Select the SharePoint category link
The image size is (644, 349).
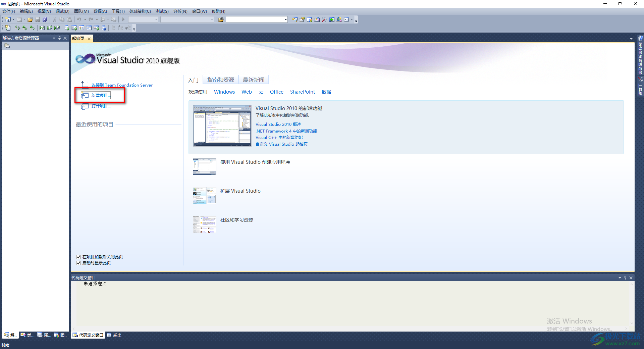pos(303,92)
